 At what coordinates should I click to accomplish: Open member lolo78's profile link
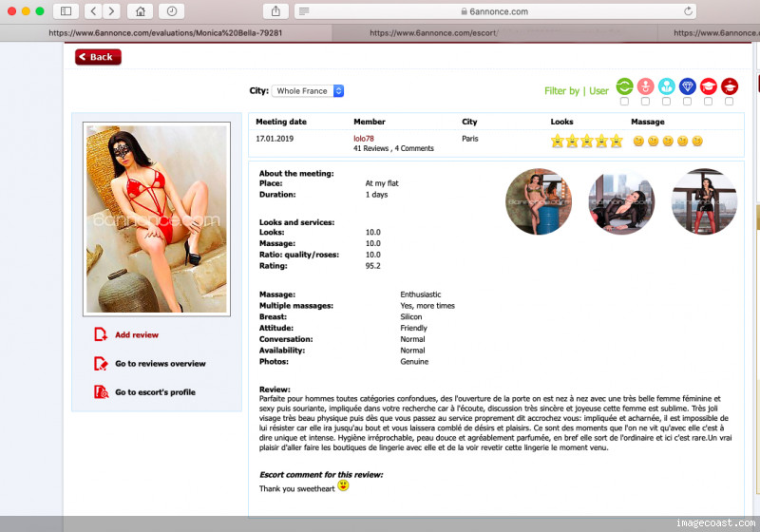pos(364,139)
